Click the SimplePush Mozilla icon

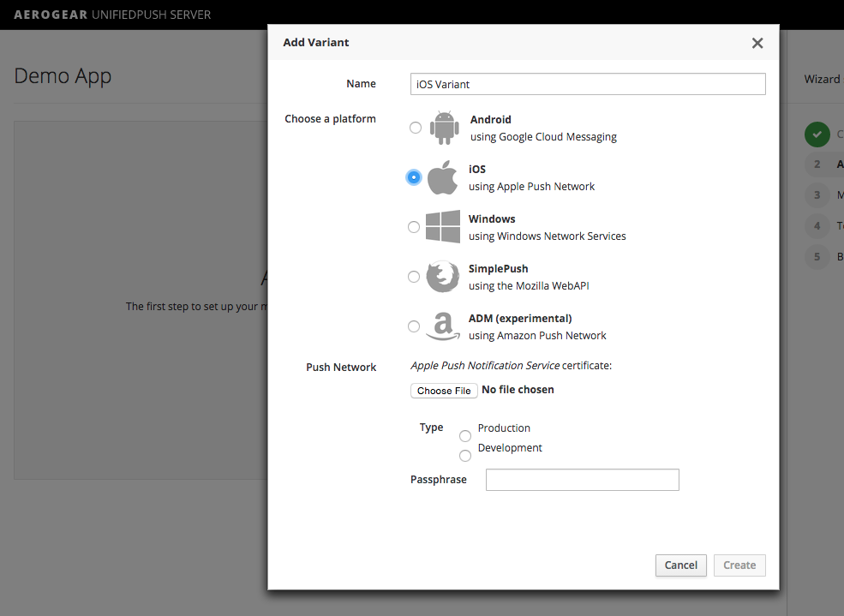tap(442, 276)
